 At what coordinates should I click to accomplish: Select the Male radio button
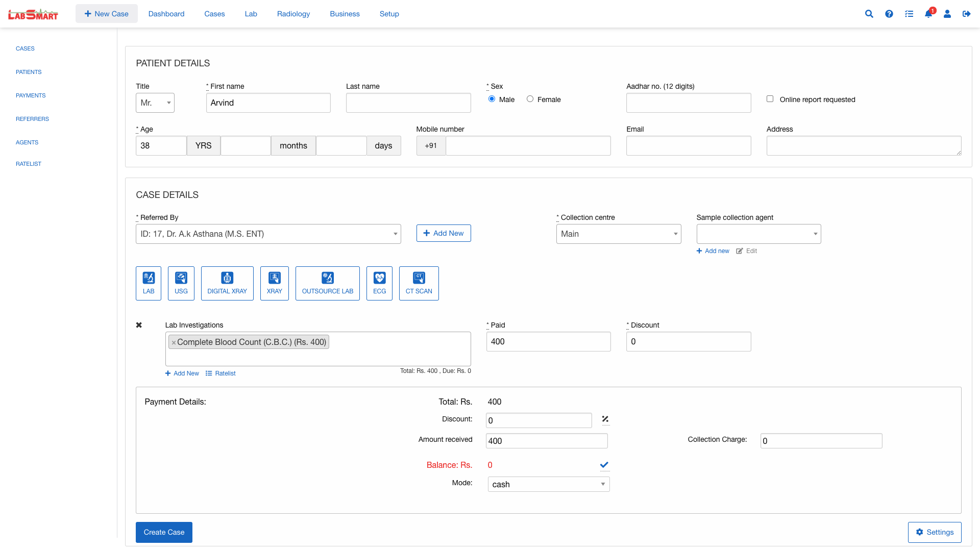(492, 99)
